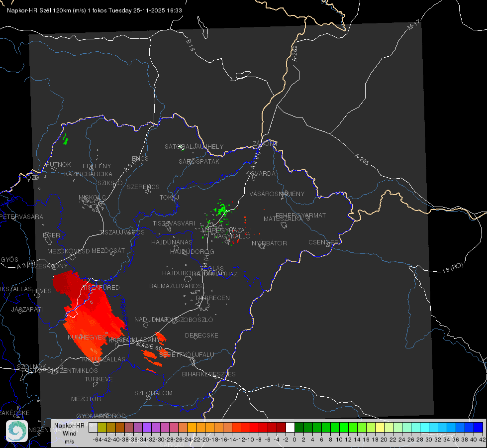This screenshot has height=448, width=487.
Task: Select the CSENGER label
Action: (324, 242)
